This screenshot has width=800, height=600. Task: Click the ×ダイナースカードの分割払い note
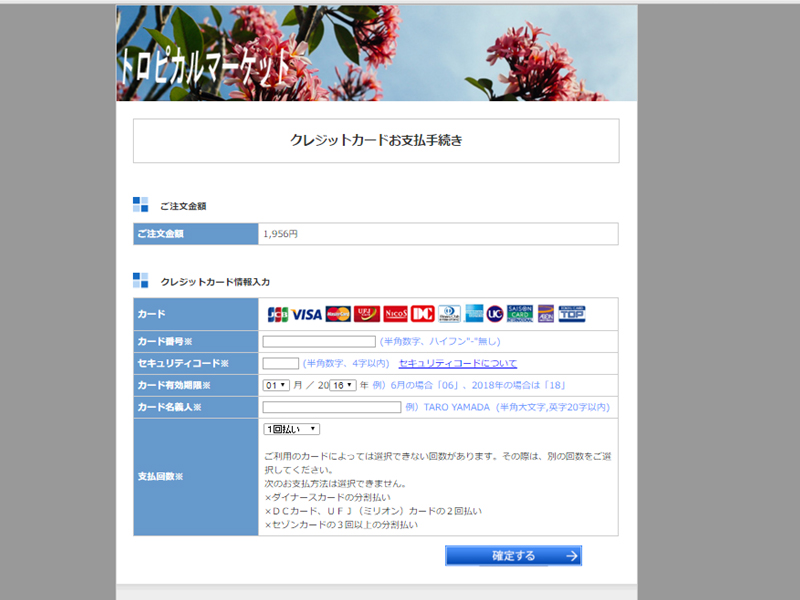pos(328,497)
